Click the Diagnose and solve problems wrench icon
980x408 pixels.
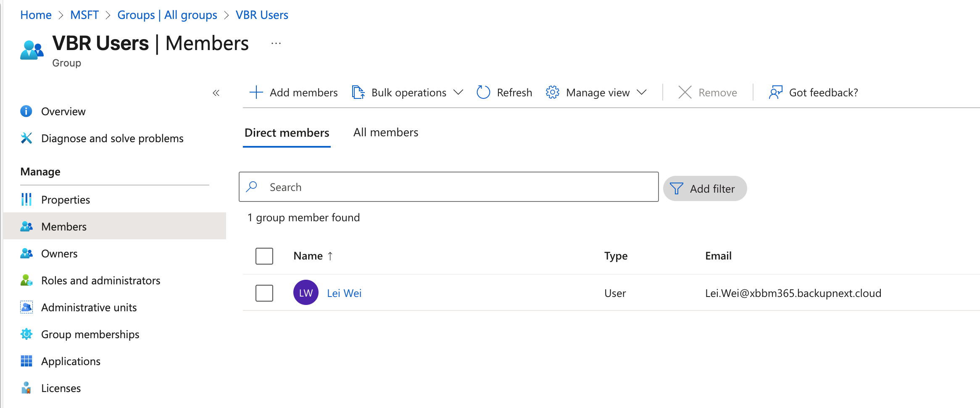click(26, 138)
